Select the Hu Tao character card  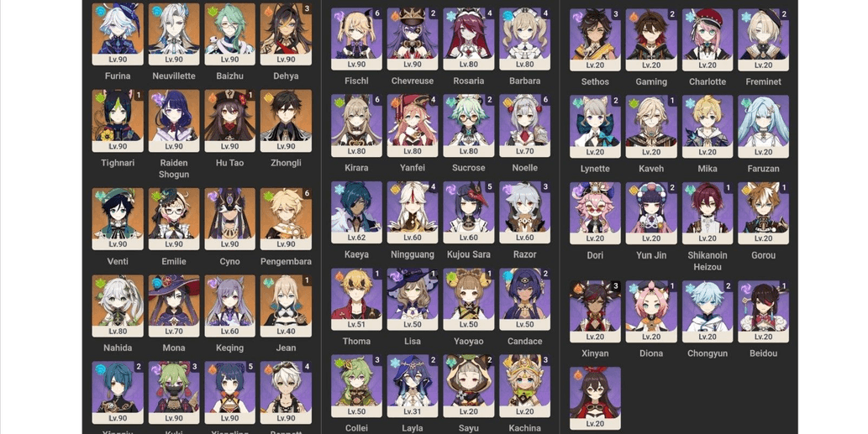[x=229, y=121]
